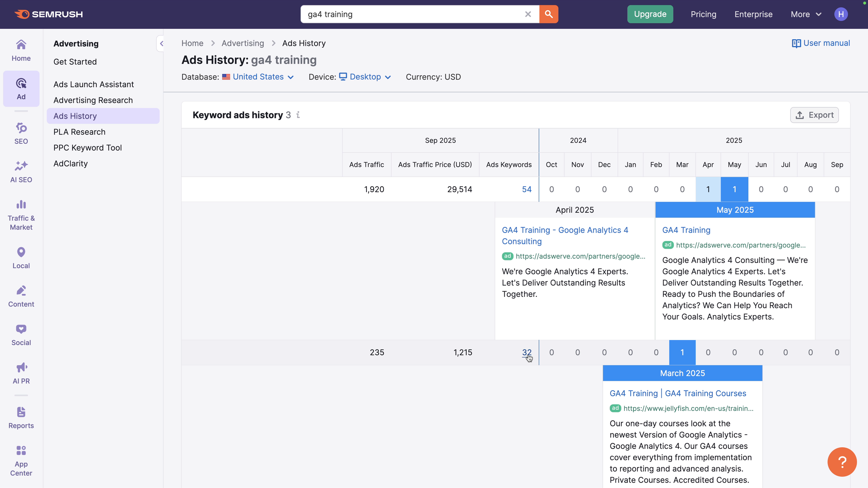Click the floating help question mark button
The height and width of the screenshot is (488, 868).
coord(841,462)
